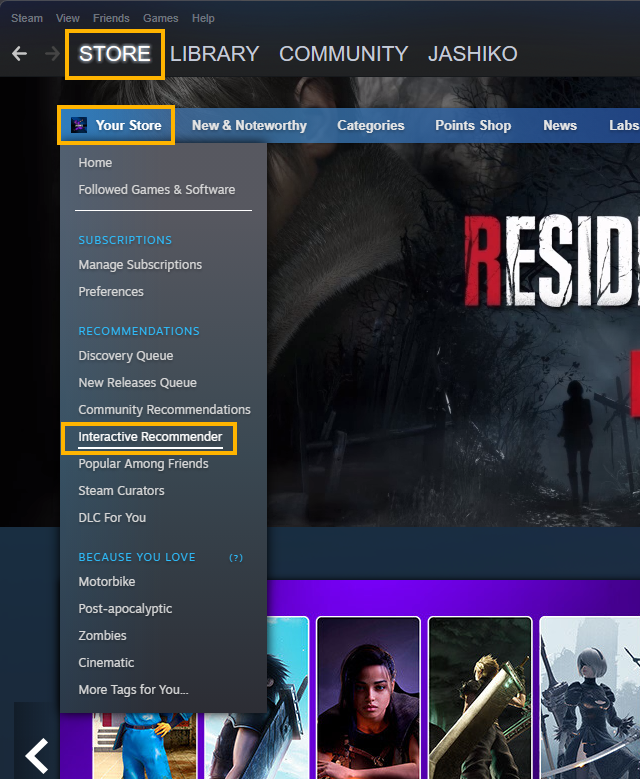
Task: Open the New Releases Queue
Action: point(138,383)
